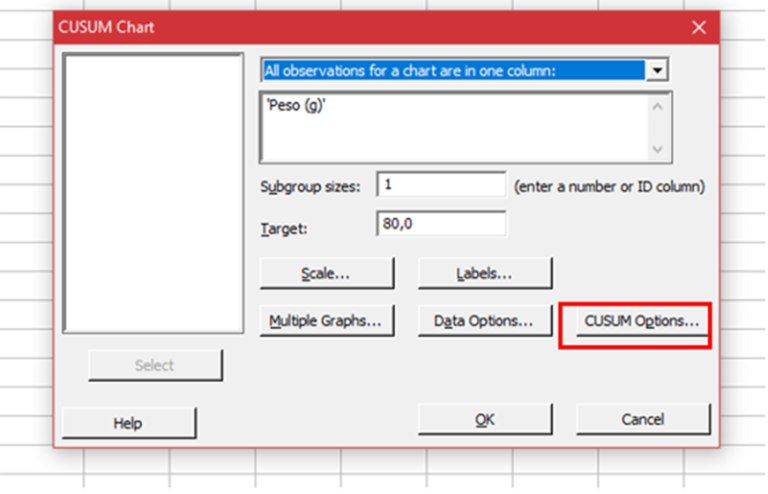Image resolution: width=768 pixels, height=494 pixels.
Task: Click the variables box scrollbar track
Action: tap(657, 126)
